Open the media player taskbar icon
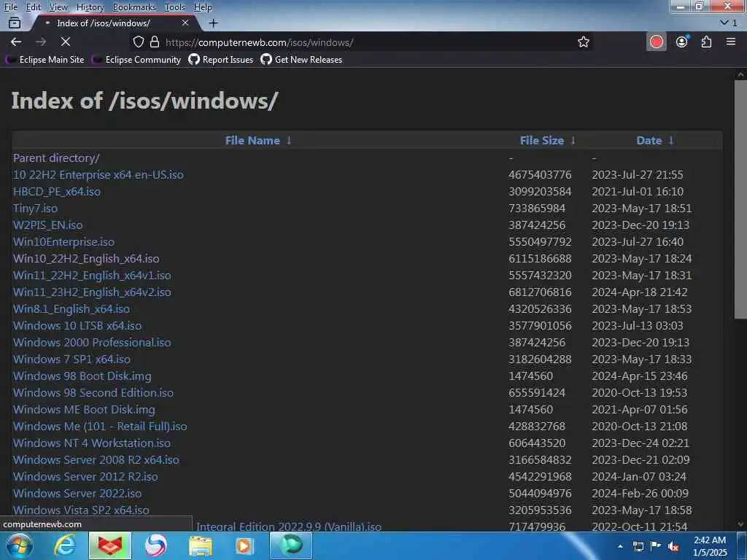This screenshot has height=560, width=747. 244,546
